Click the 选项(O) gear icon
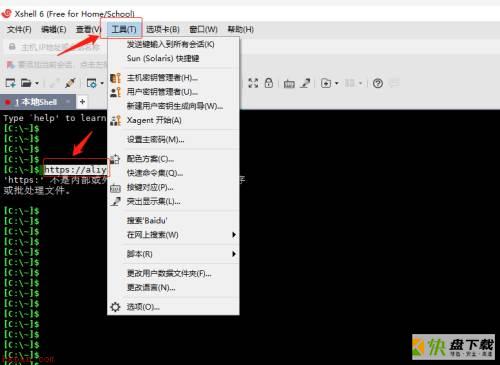 coord(115,307)
